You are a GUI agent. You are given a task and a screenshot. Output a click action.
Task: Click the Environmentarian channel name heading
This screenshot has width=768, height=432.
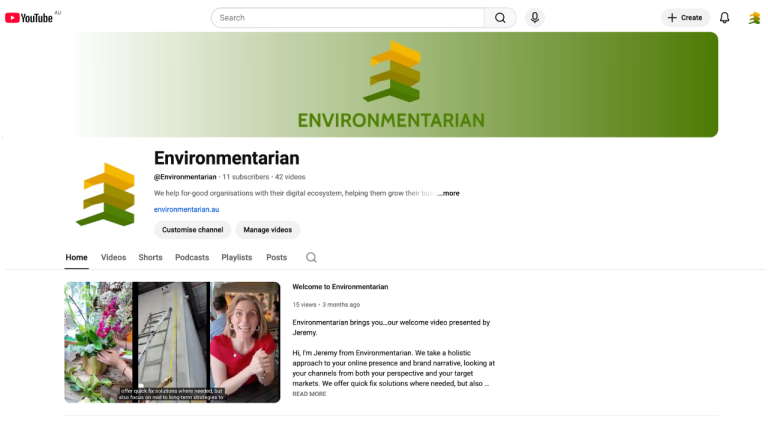point(227,158)
